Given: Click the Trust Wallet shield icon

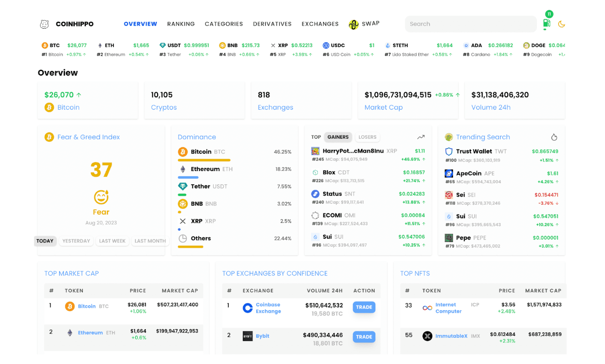Looking at the screenshot, I should click(449, 152).
